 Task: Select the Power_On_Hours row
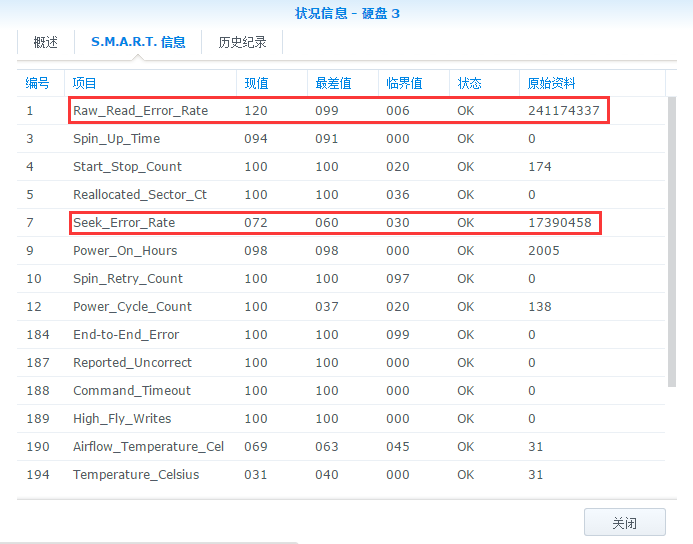tap(341, 251)
